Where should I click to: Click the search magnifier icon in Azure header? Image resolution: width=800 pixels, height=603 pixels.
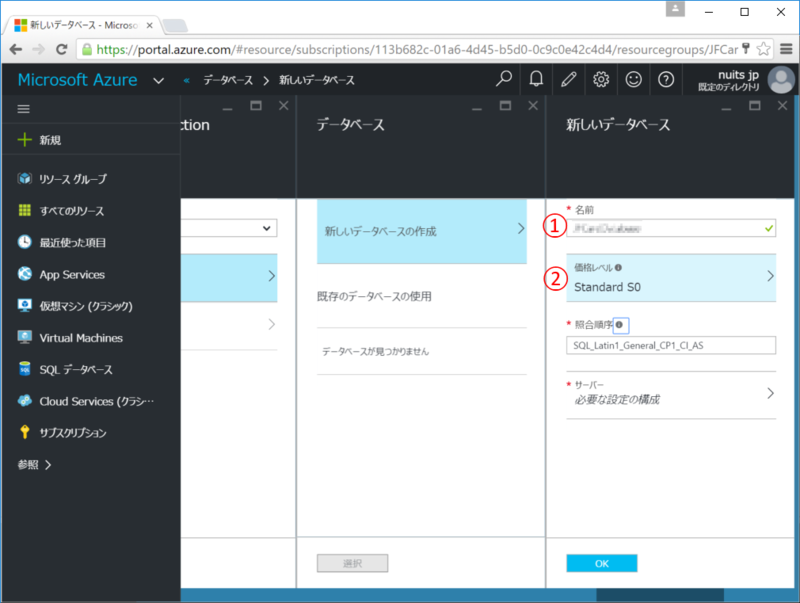tap(504, 79)
